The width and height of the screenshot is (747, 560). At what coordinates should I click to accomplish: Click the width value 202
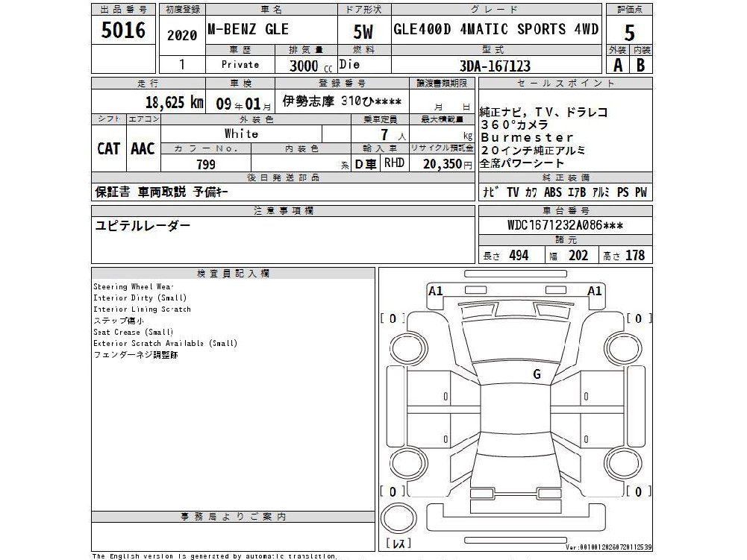578,256
